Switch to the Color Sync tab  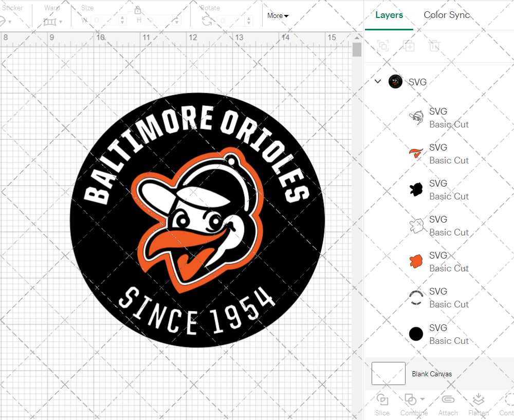447,15
